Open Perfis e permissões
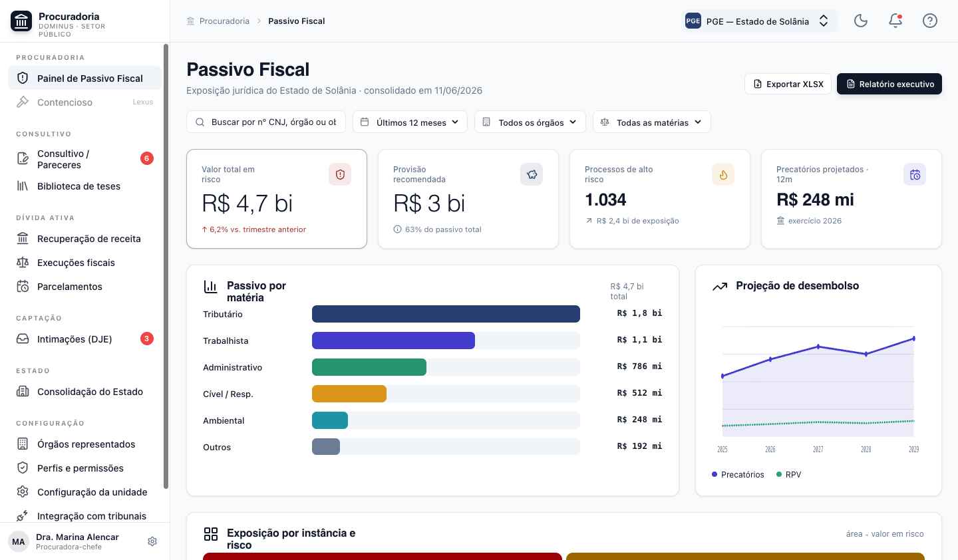The width and height of the screenshot is (958, 560). [x=84, y=468]
